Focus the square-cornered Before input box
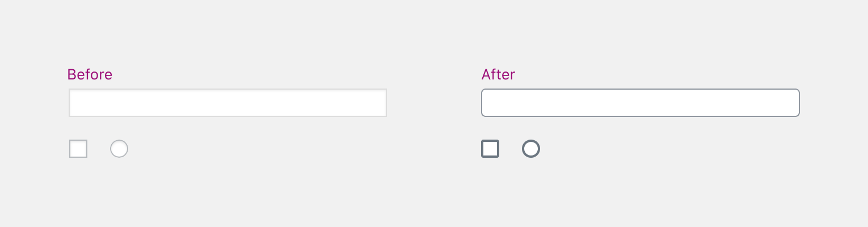This screenshot has height=227, width=868. [x=227, y=103]
